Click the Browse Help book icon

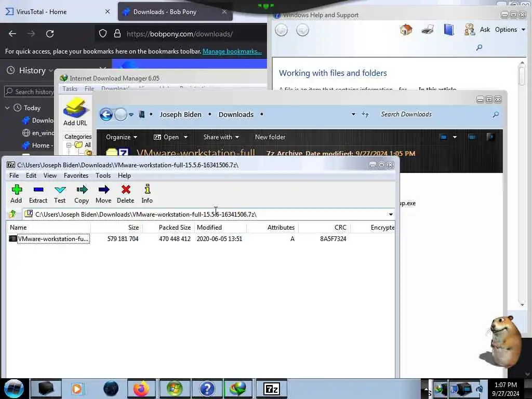point(449,30)
